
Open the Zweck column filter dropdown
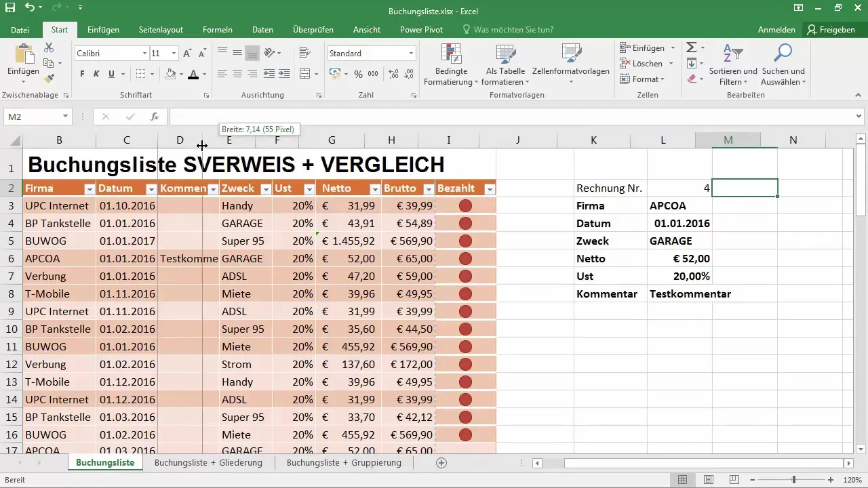pos(266,189)
